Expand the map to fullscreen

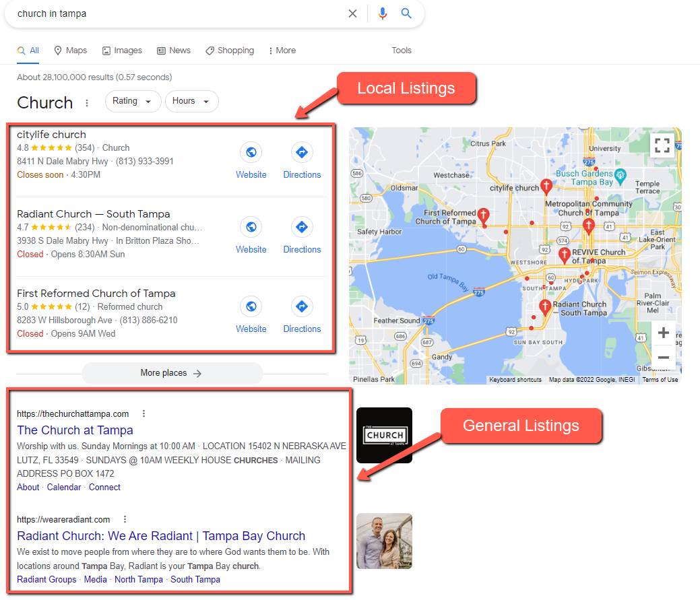(662, 145)
